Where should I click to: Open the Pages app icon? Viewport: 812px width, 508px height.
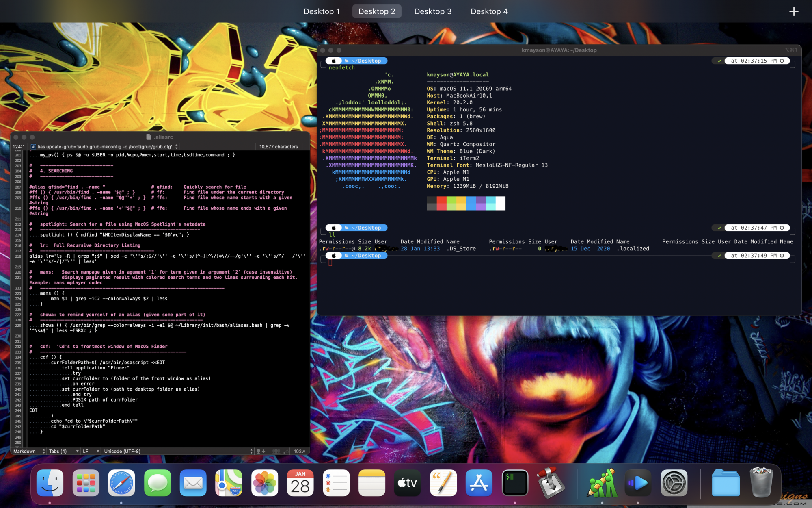pyautogui.click(x=443, y=483)
